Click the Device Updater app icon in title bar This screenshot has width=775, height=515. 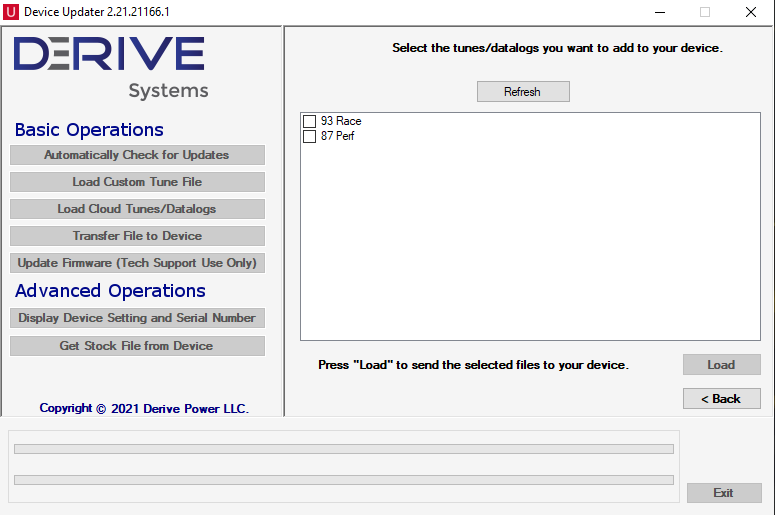pyautogui.click(x=11, y=11)
